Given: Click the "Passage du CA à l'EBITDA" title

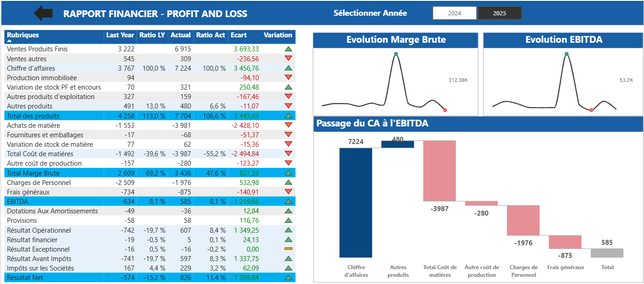Looking at the screenshot, I should point(373,123).
